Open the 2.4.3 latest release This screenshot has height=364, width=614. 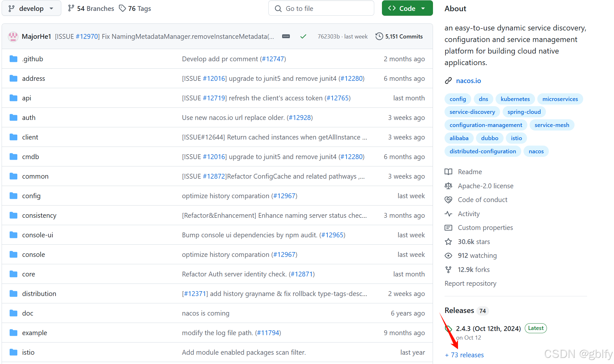[488, 328]
